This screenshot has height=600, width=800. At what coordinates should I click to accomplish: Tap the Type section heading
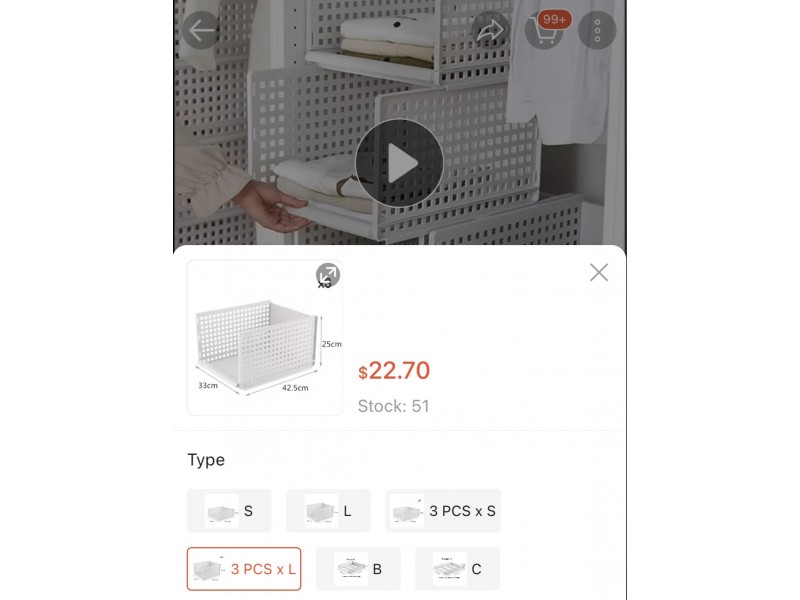click(x=206, y=460)
